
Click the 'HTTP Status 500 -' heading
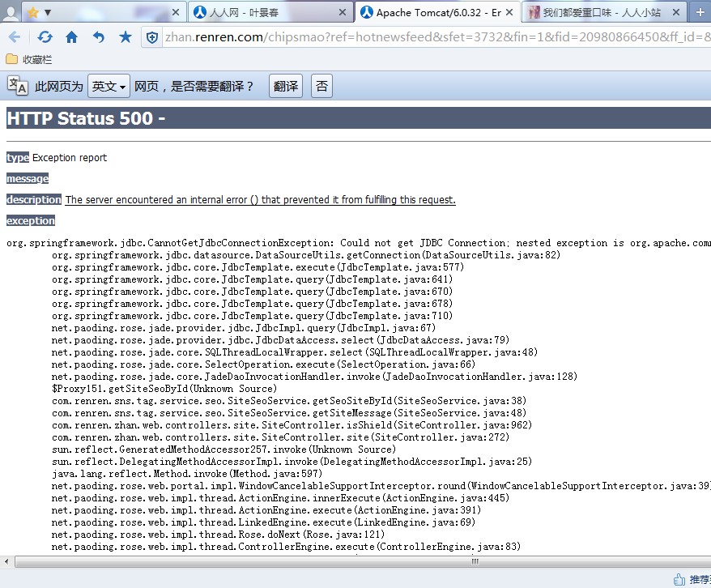tap(86, 118)
